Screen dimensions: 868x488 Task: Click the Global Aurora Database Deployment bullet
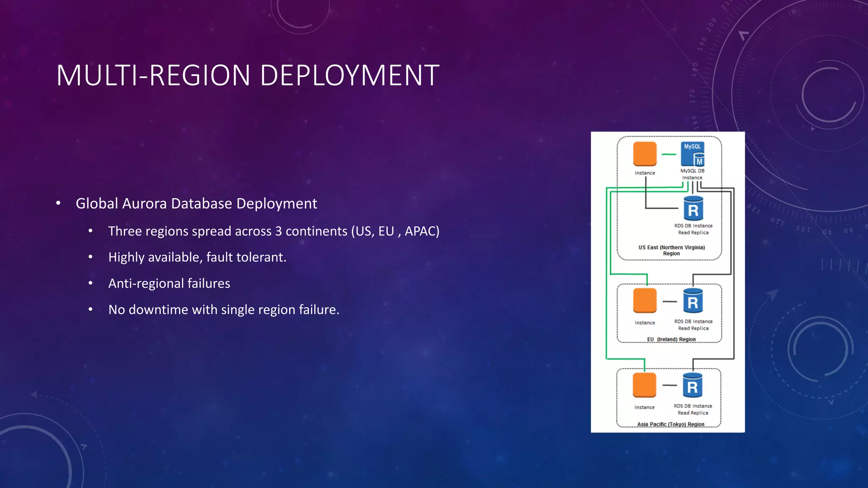(196, 204)
